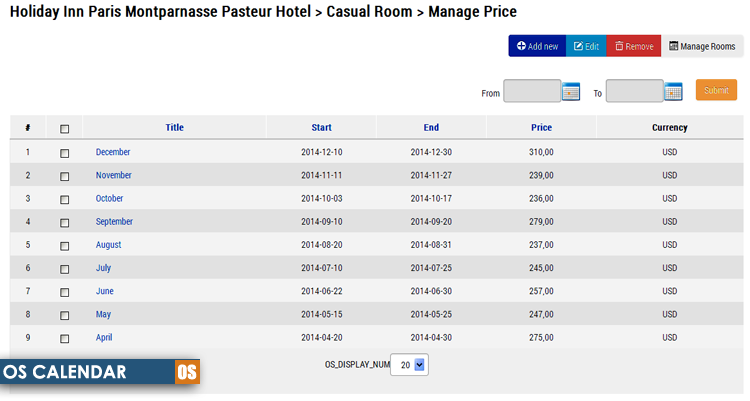Open the June price entry

pos(105,291)
